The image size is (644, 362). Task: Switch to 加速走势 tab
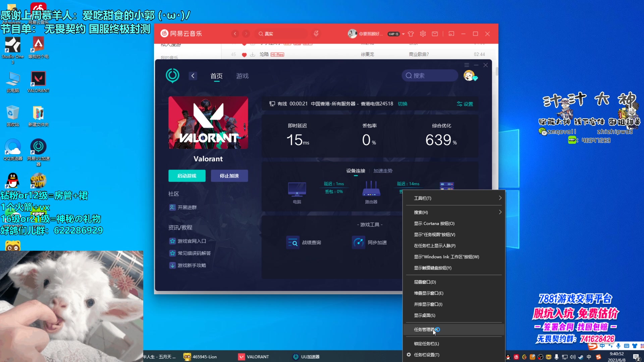pos(383,171)
